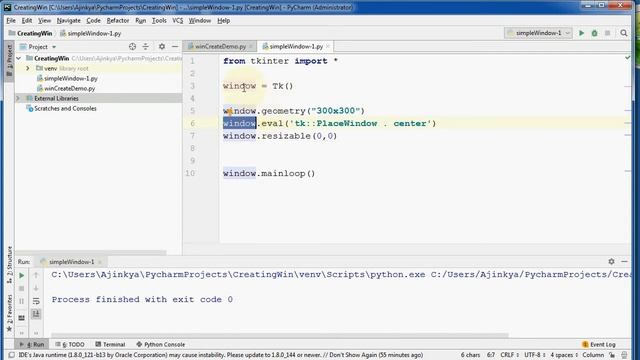The image size is (640, 360).
Task: Start debugging with the toolbar bug icon
Action: point(595,33)
